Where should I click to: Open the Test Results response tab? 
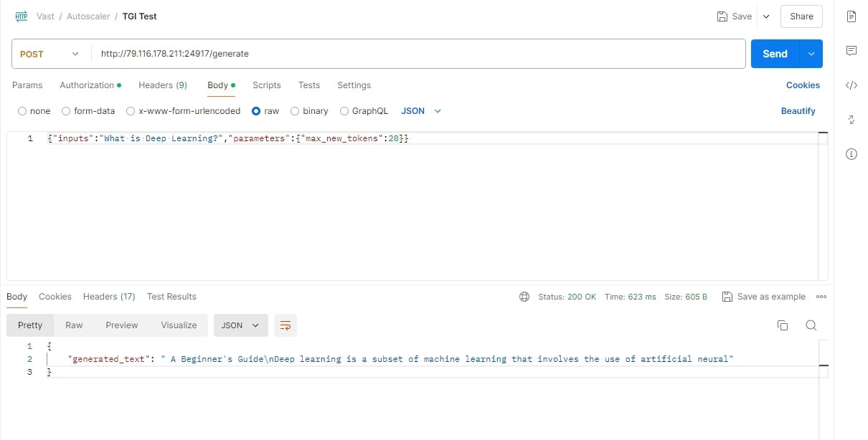(171, 297)
